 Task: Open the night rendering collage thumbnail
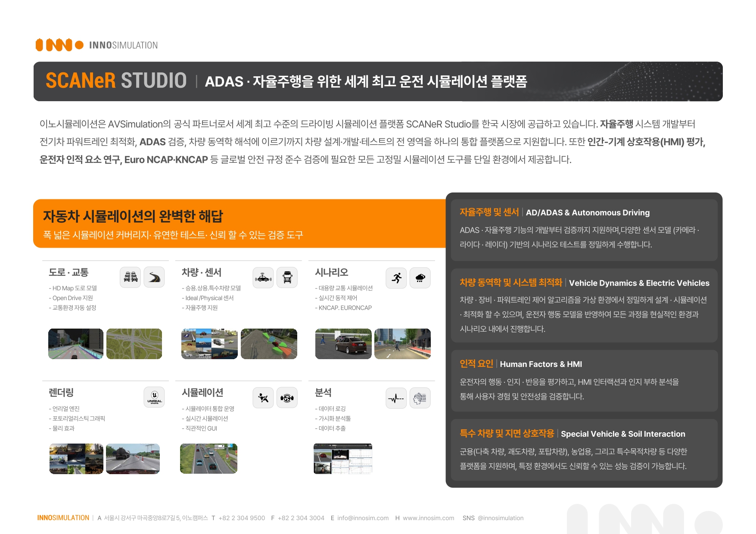click(x=76, y=459)
